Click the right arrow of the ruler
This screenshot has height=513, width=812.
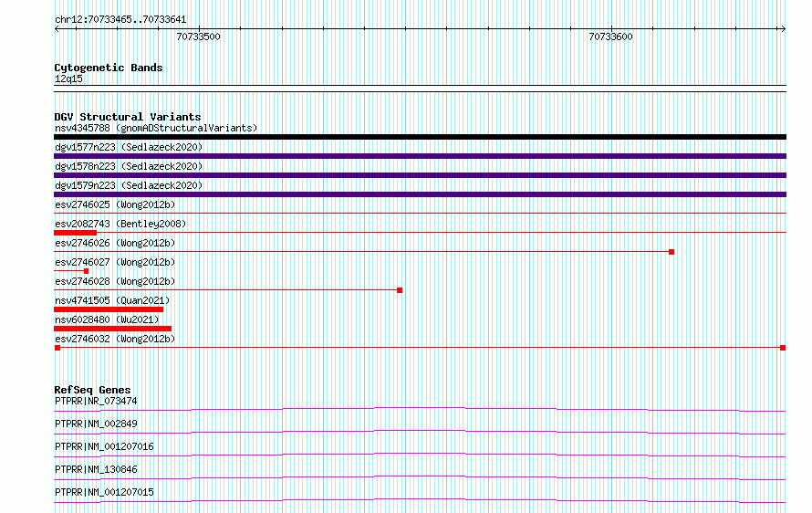pos(783,29)
